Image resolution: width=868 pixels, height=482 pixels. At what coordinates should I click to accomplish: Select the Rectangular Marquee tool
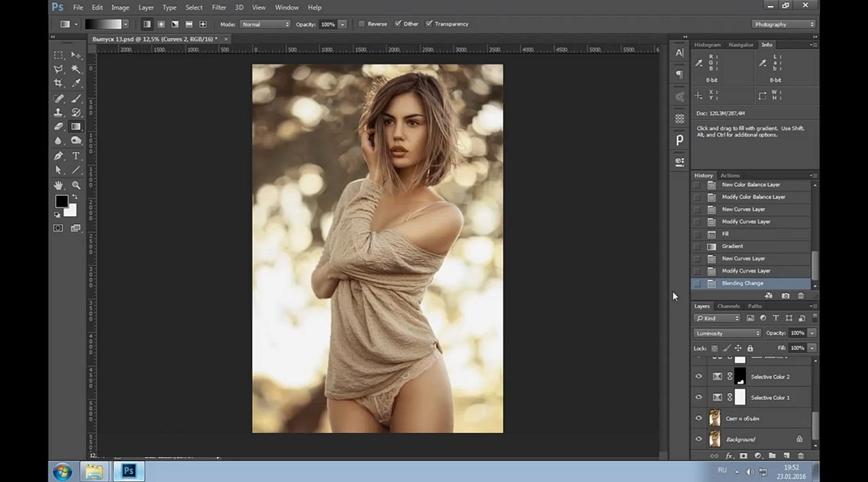[x=59, y=55]
